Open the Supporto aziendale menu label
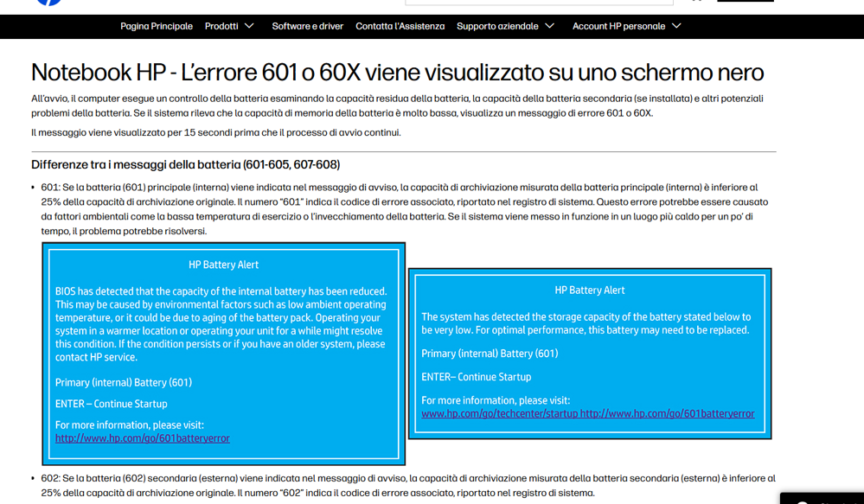The width and height of the screenshot is (864, 504). coord(497,26)
